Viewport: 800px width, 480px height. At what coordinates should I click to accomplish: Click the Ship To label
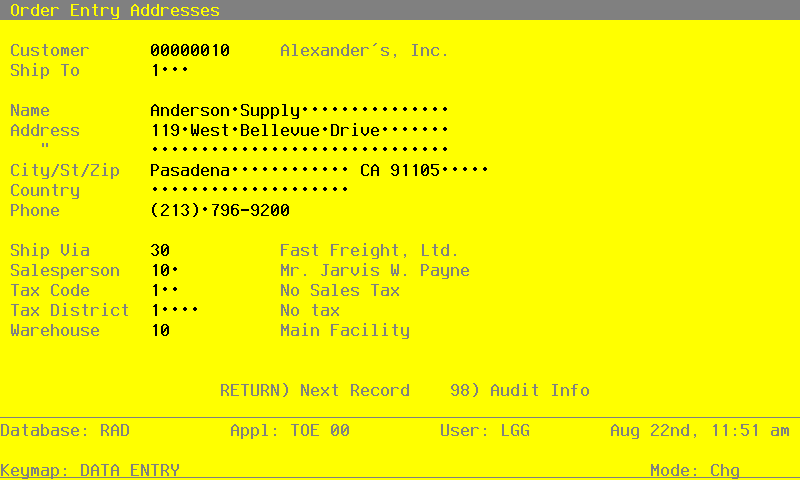(x=45, y=70)
